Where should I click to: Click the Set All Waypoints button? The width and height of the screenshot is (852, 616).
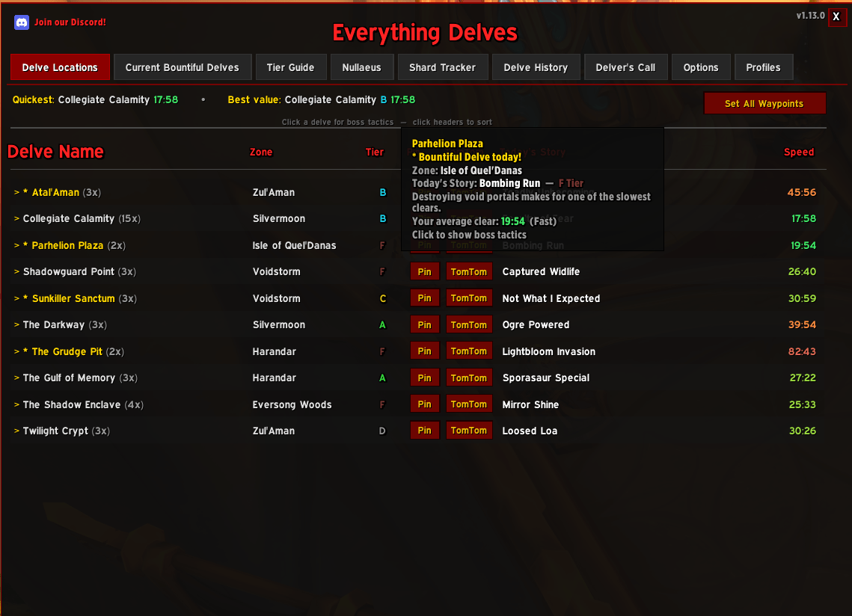(764, 103)
